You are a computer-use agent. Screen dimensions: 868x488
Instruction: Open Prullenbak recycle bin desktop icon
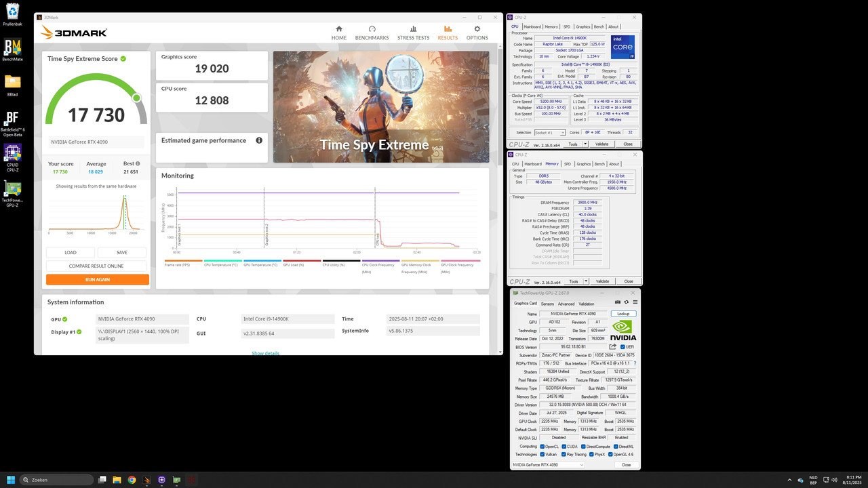12,13
